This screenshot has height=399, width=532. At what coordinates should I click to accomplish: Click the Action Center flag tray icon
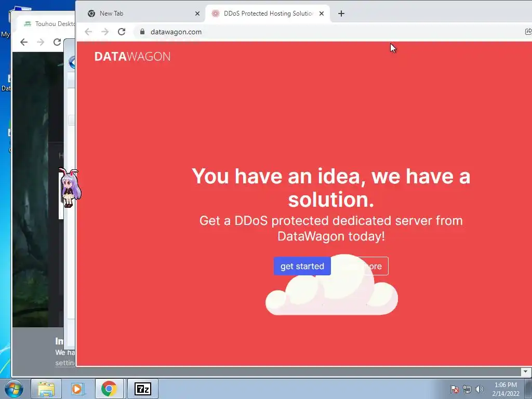point(455,389)
